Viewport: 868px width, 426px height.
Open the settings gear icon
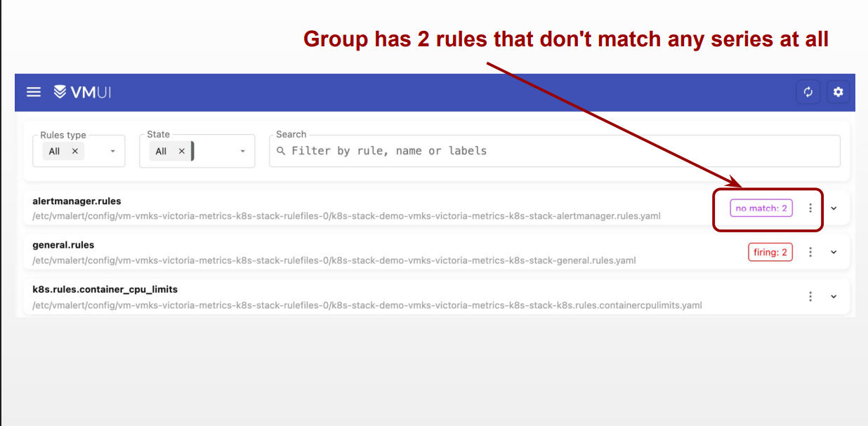(x=837, y=92)
